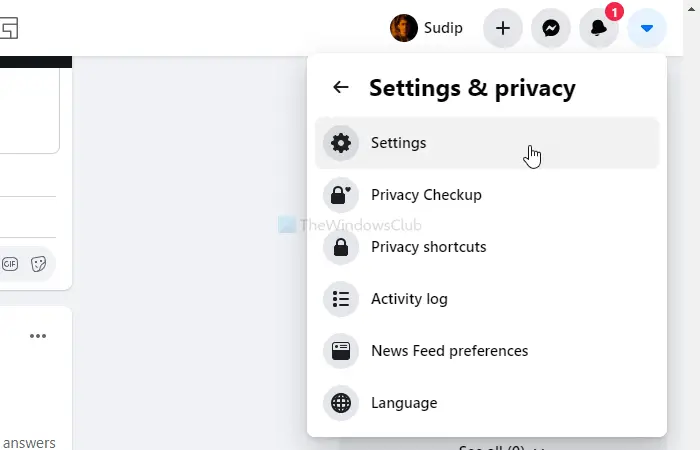
Task: Click the Language globe icon
Action: pos(341,403)
